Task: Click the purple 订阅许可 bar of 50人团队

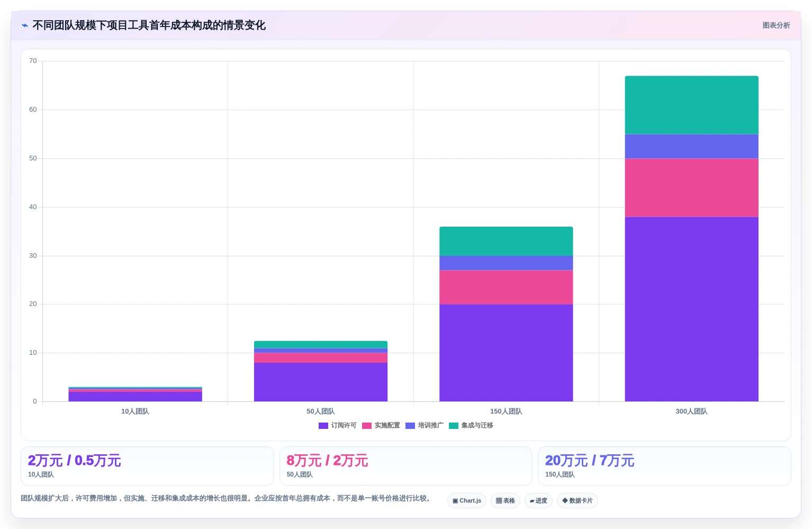Action: click(321, 382)
